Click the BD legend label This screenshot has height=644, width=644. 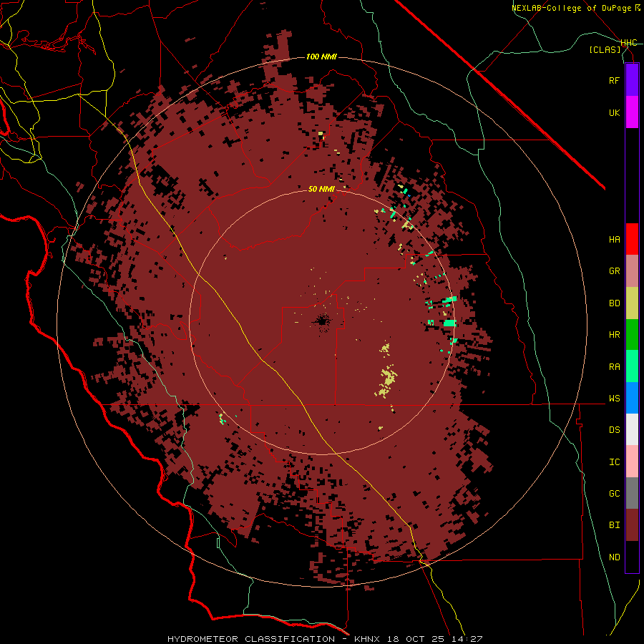pos(614,303)
